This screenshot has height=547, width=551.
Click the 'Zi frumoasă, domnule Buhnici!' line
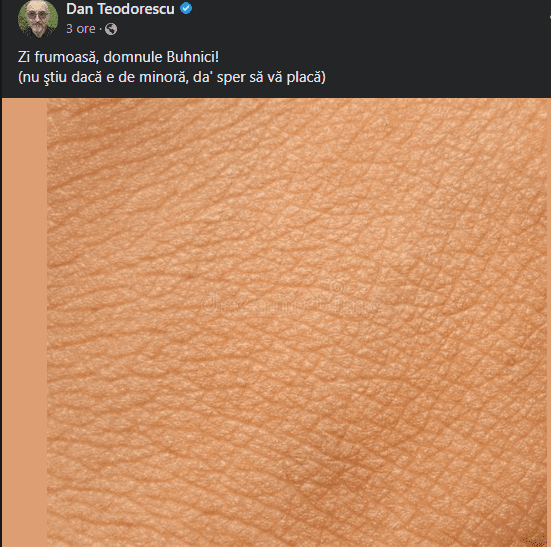point(118,57)
